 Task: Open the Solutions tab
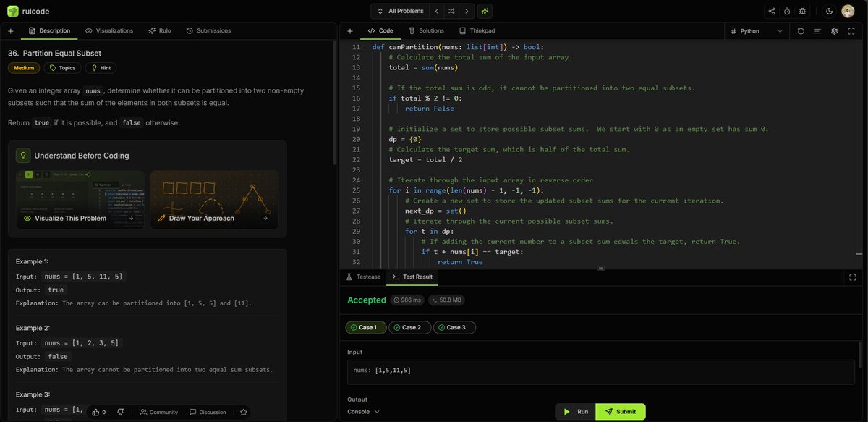coord(427,31)
